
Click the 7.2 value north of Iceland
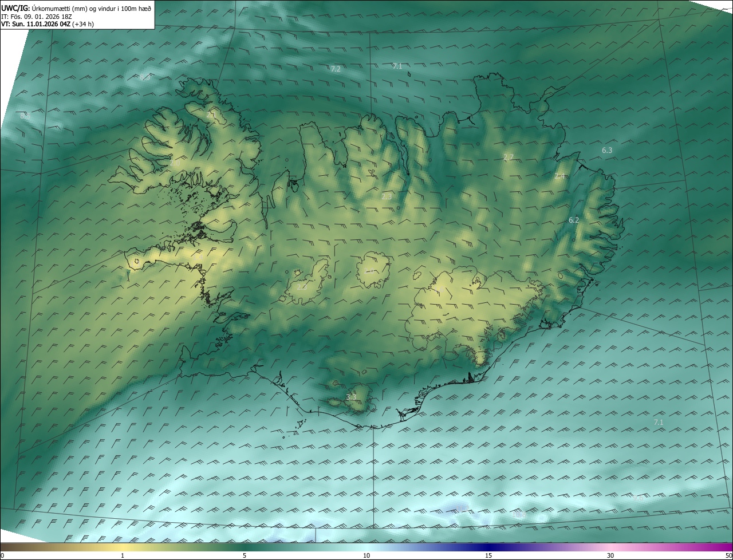[336, 69]
